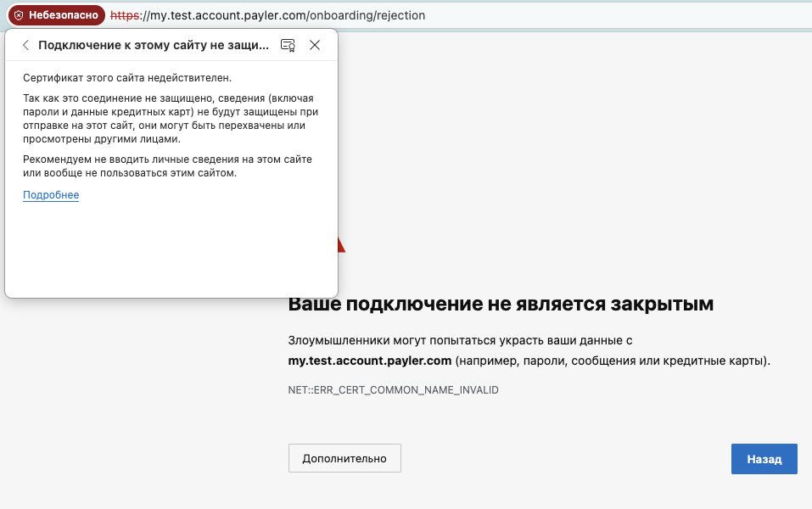Open the "Подробнее" link
This screenshot has height=509, width=812.
point(51,195)
